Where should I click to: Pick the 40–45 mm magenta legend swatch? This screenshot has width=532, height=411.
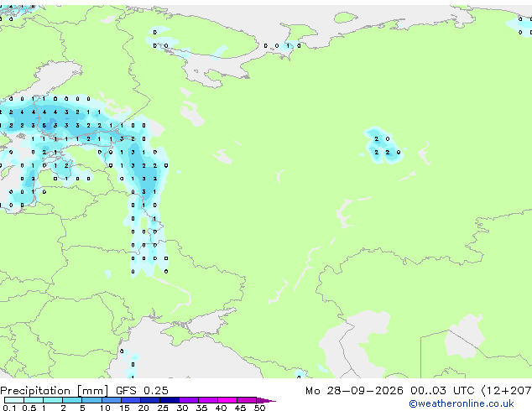pyautogui.click(x=227, y=400)
